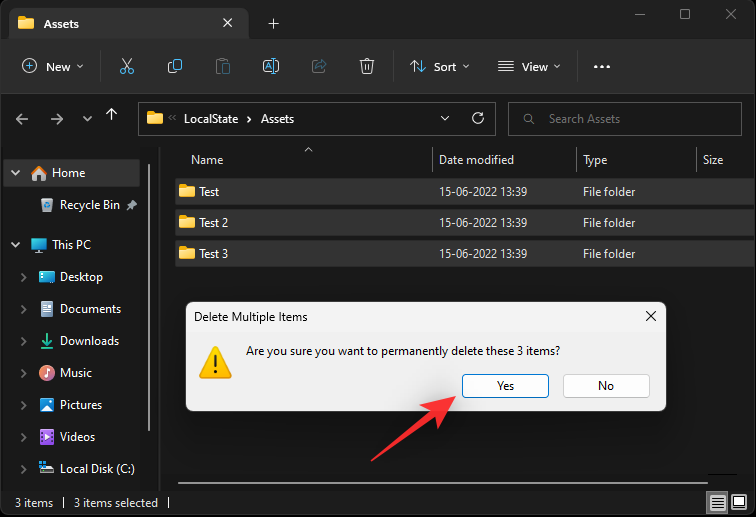Viewport: 756px width, 517px height.
Task: Cancel deletion by clicking No
Action: (606, 386)
